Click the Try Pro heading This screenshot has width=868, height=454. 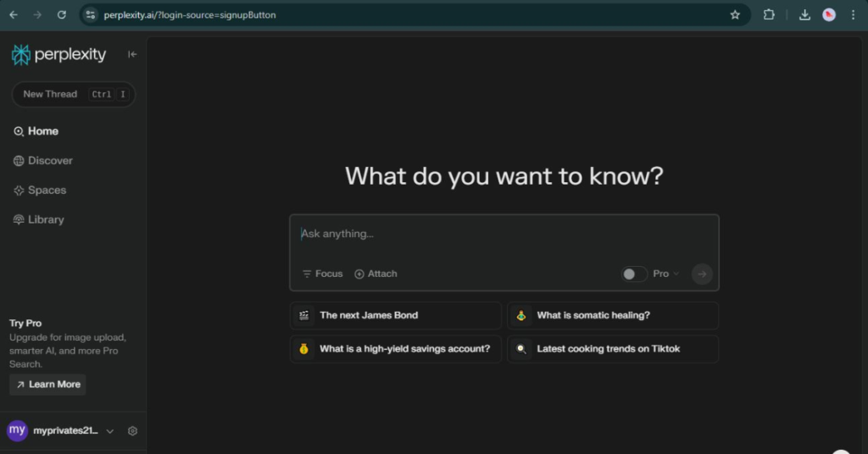click(x=25, y=324)
